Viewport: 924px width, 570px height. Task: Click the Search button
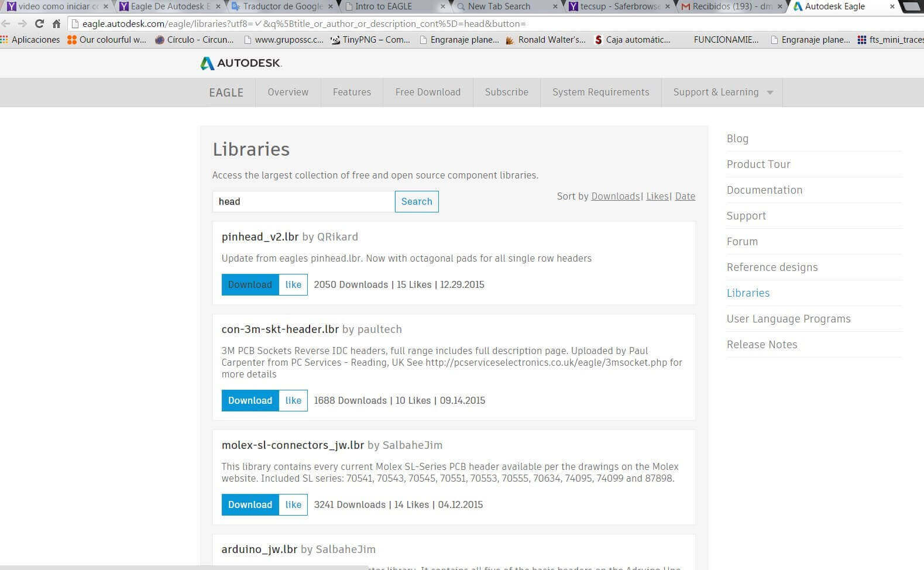[417, 201]
